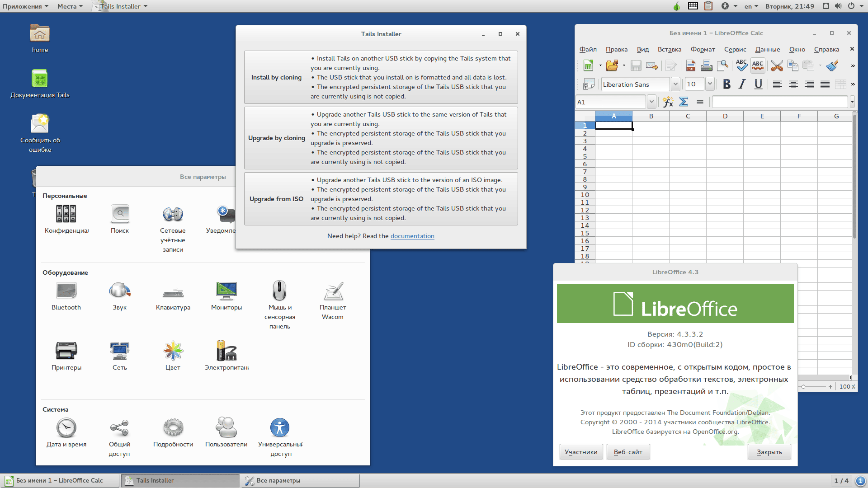
Task: Expand the Open recent files dropdown arrow
Action: click(624, 66)
